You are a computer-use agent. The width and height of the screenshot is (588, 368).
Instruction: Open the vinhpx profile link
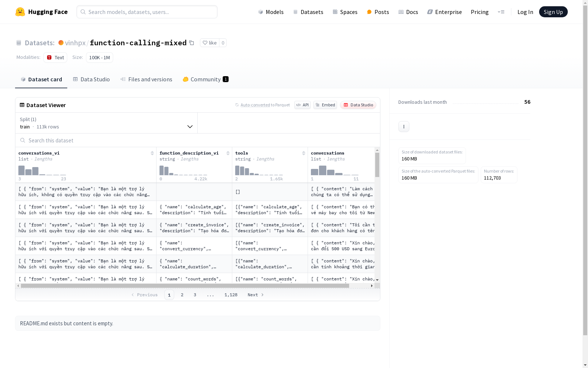coord(75,43)
